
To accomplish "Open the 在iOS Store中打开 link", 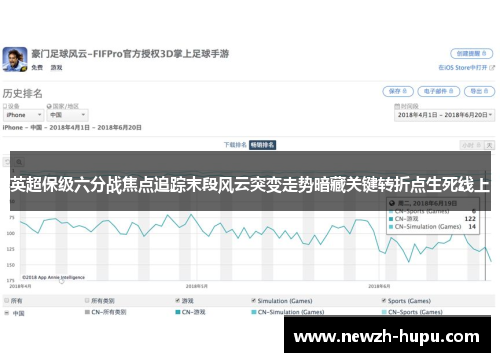I will pos(466,68).
